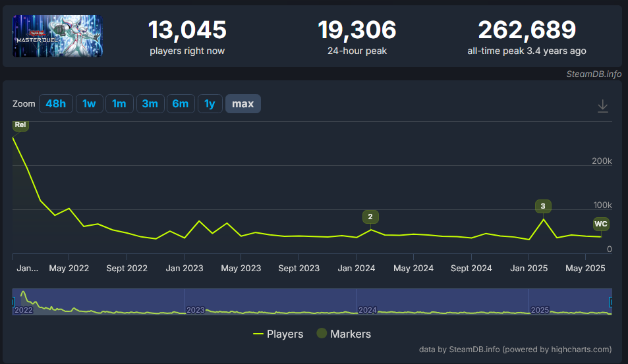Click the 100k y-axis label

point(602,205)
